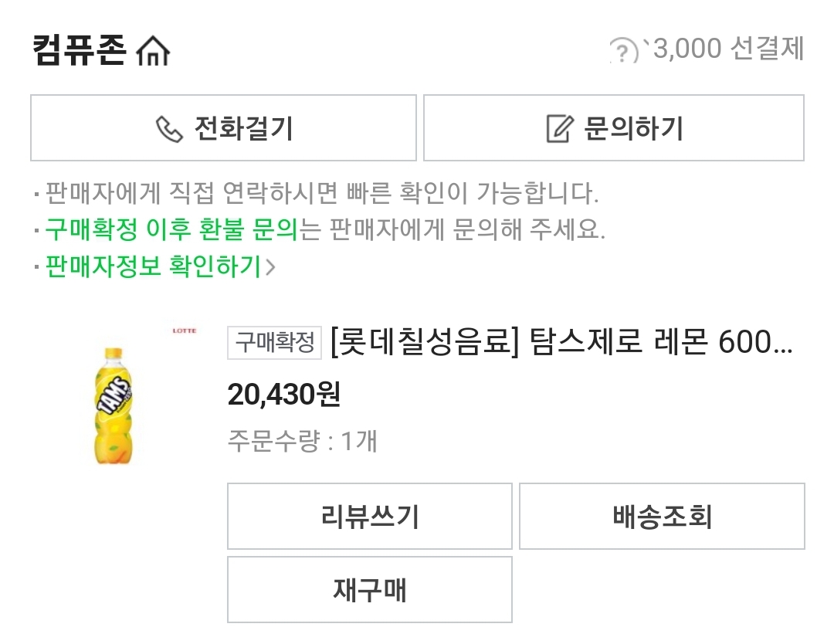Call the seller via 전화걸기 label
This screenshot has height=644, width=834.
[242, 128]
